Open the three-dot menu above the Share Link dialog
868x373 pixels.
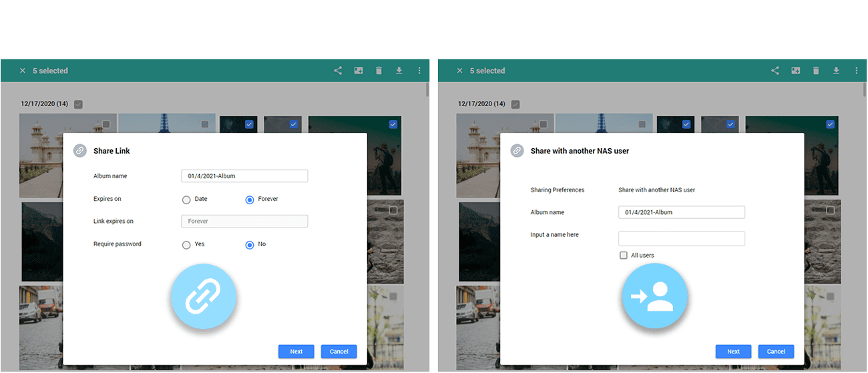point(419,71)
